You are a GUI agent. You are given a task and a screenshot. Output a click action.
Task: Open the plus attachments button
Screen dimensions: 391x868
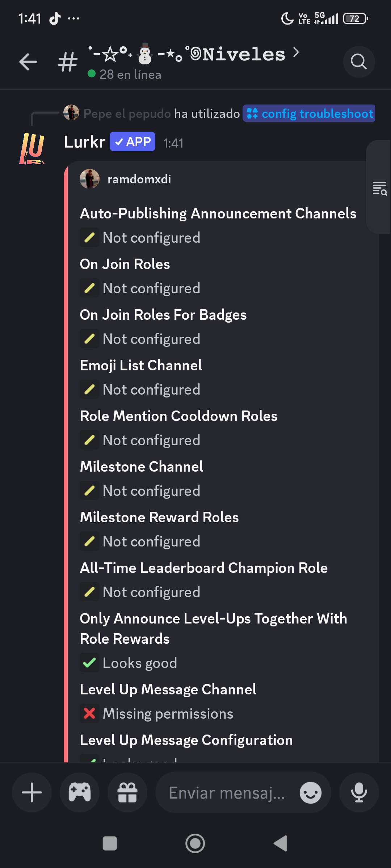[32, 792]
